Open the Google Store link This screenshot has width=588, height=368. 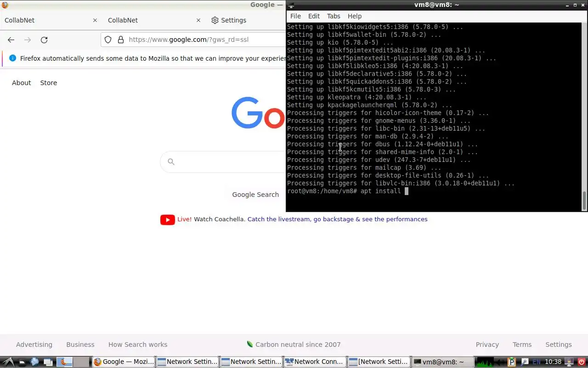(x=49, y=83)
